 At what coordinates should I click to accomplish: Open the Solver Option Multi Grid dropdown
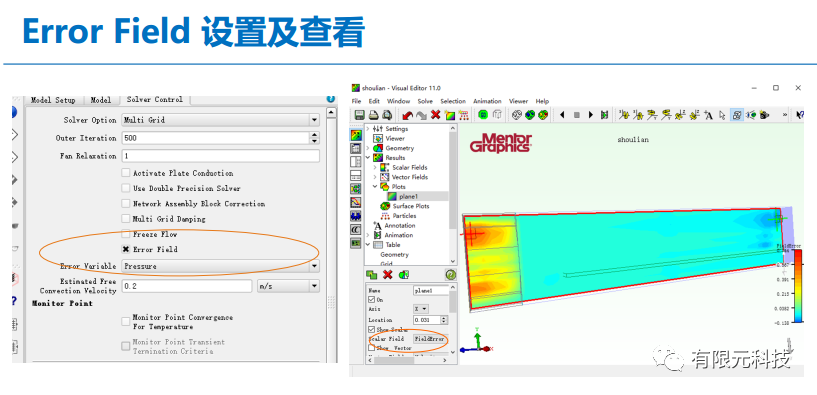click(x=220, y=120)
